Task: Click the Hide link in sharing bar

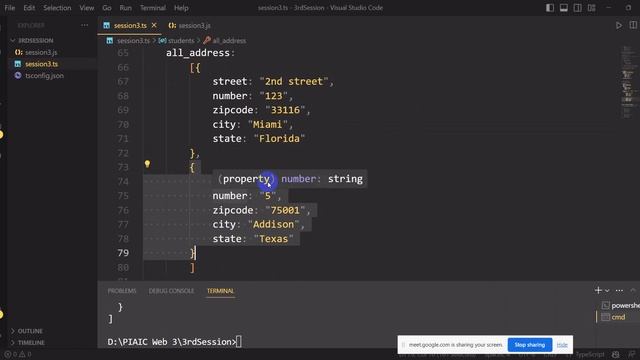Action: click(562, 345)
